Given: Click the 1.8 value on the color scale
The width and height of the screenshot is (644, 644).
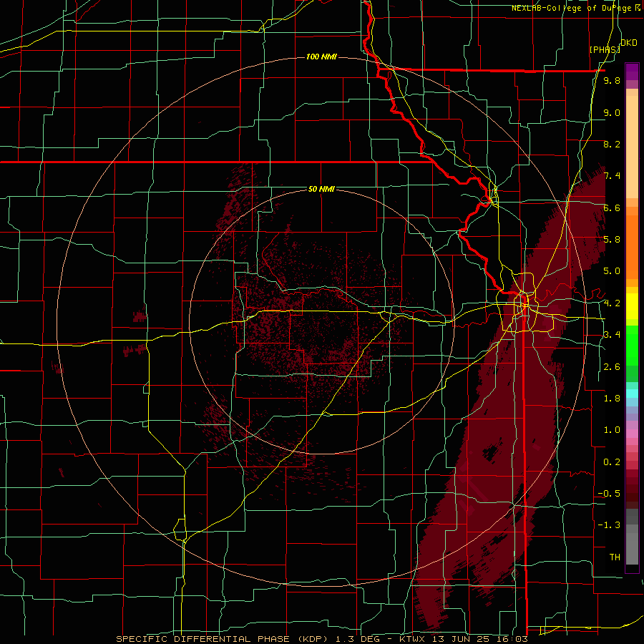Looking at the screenshot, I should (x=612, y=399).
